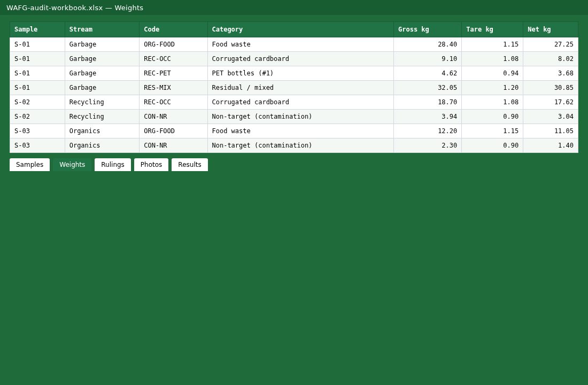Click net weight cell 1.40
588x385 pixels.
point(551,145)
